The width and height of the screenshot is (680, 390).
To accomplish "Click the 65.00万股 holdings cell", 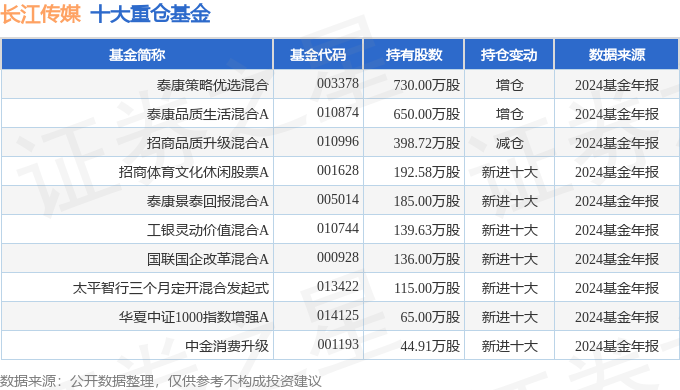I will coord(430,317).
